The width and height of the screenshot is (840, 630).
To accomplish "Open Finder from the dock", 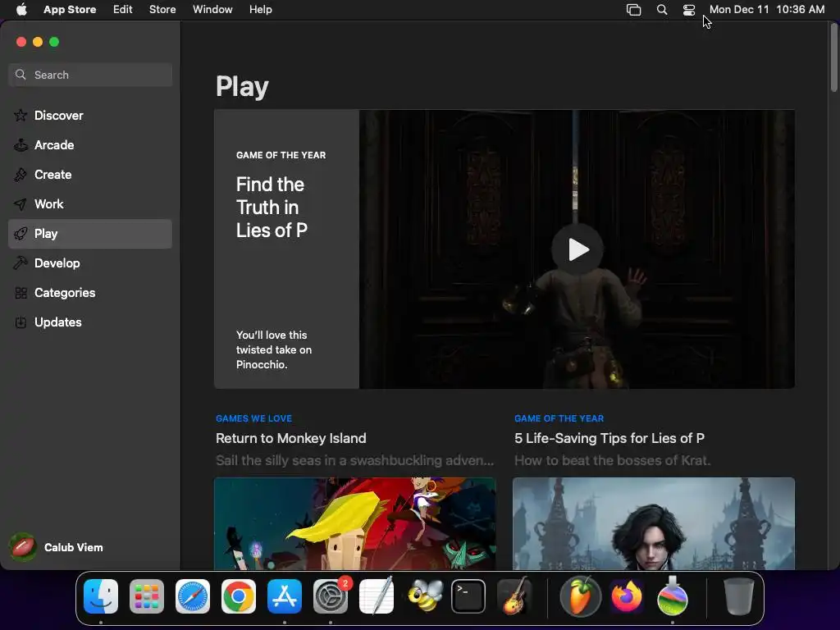I will coord(101,596).
